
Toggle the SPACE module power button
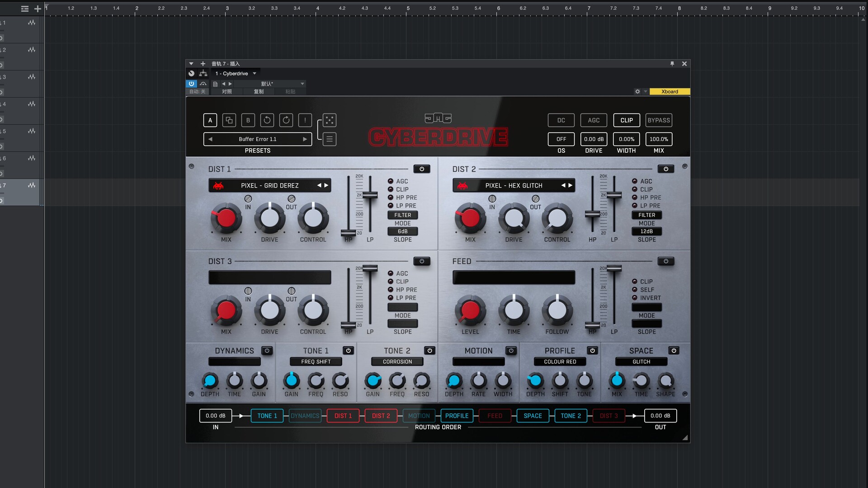[x=674, y=351]
